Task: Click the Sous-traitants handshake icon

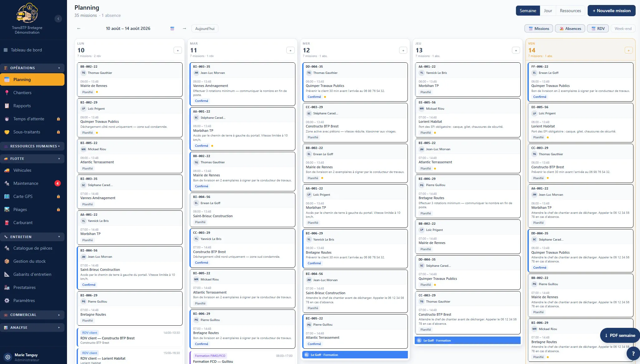Action: click(7, 132)
